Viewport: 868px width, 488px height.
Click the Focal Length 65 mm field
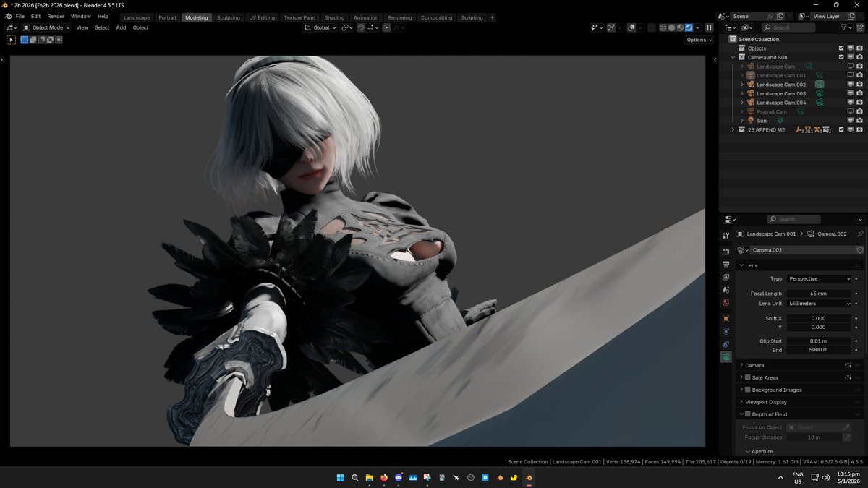[820, 294]
